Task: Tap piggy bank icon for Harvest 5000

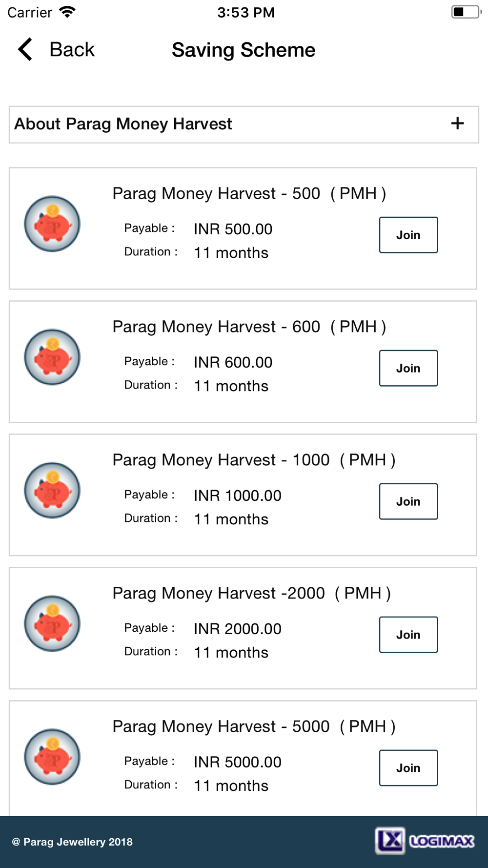Action: [x=52, y=757]
